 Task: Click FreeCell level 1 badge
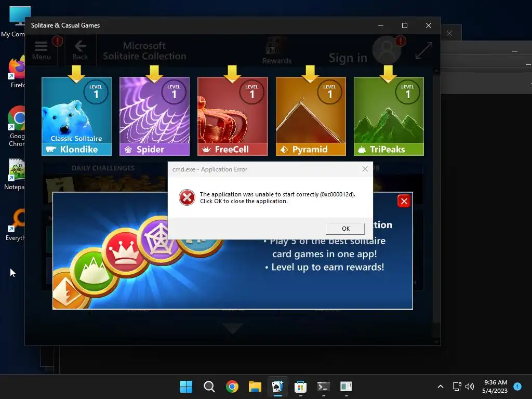tap(252, 92)
